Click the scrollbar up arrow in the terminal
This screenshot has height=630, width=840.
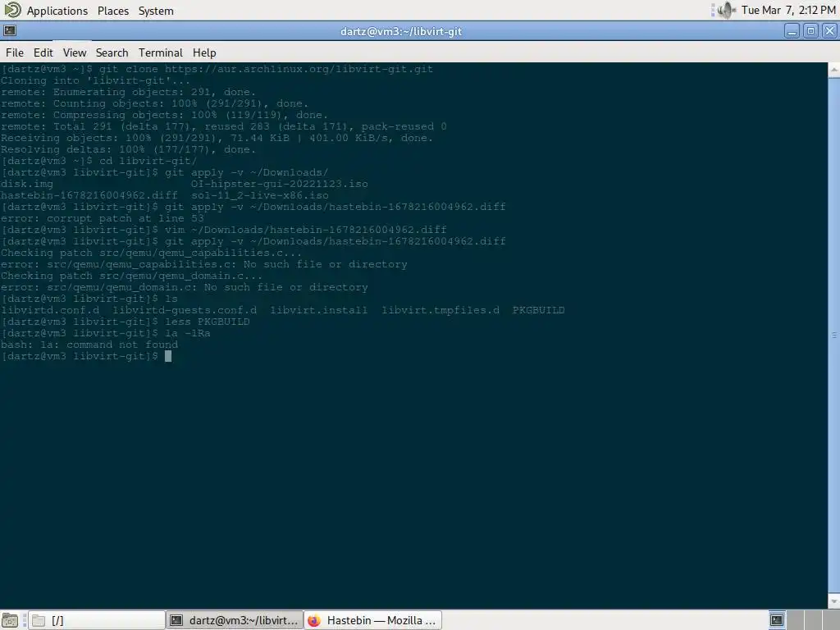pos(834,70)
